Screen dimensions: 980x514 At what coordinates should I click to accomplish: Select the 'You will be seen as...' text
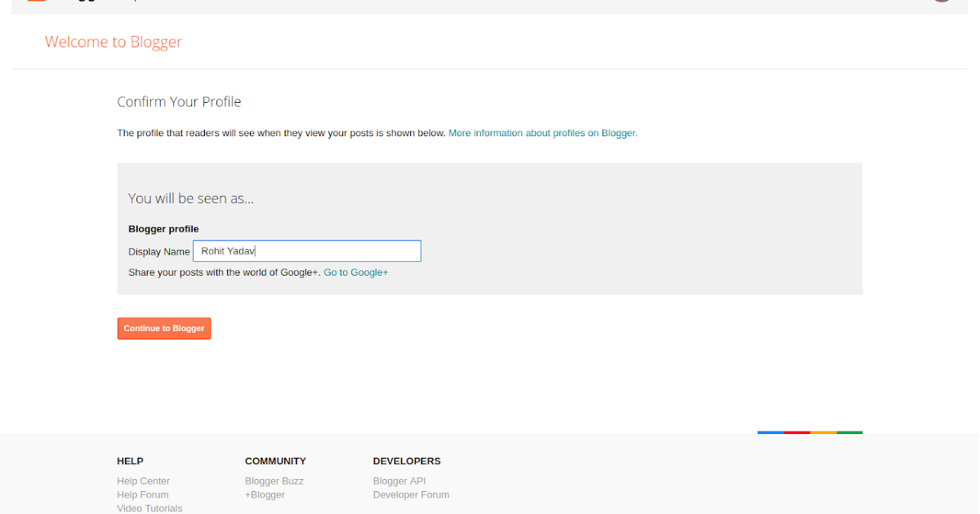191,198
